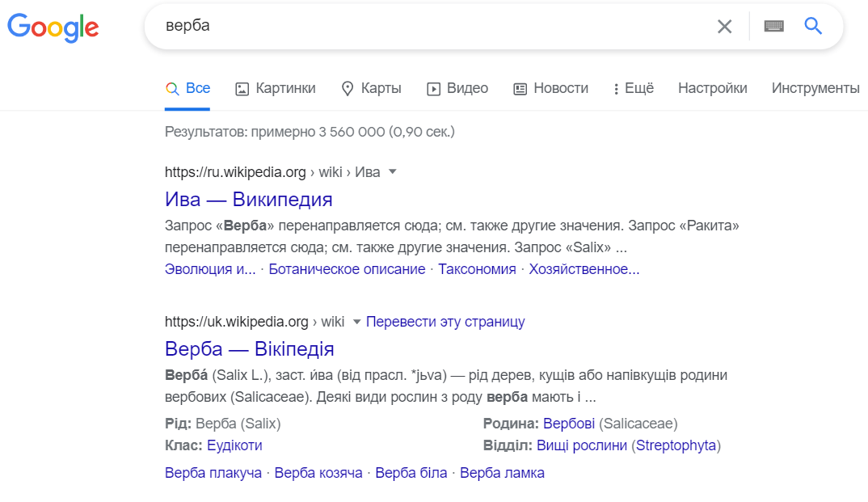Viewport: 868px width, 502px height.
Task: Expand dropdown arrow next to uk.wikipedia.org wiki
Action: coord(356,322)
